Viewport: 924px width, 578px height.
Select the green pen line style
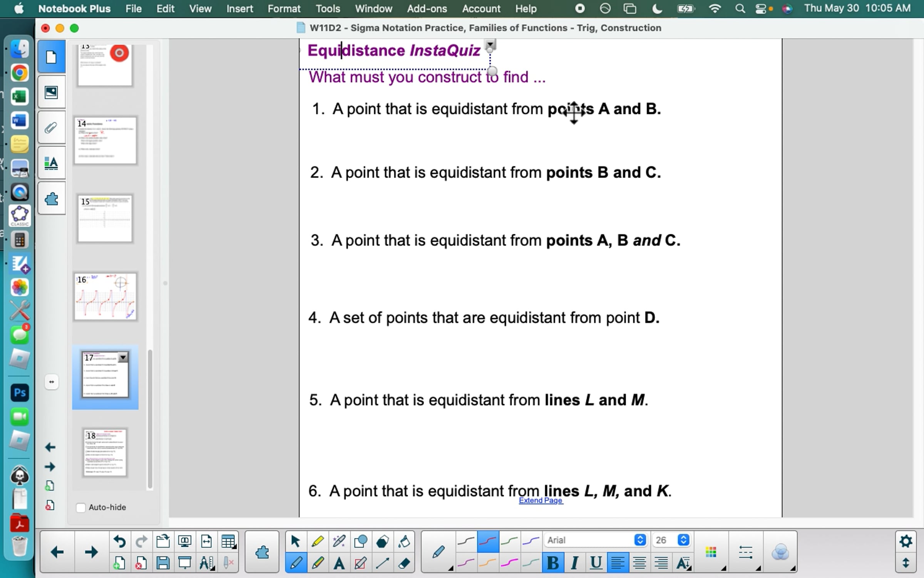(x=509, y=541)
